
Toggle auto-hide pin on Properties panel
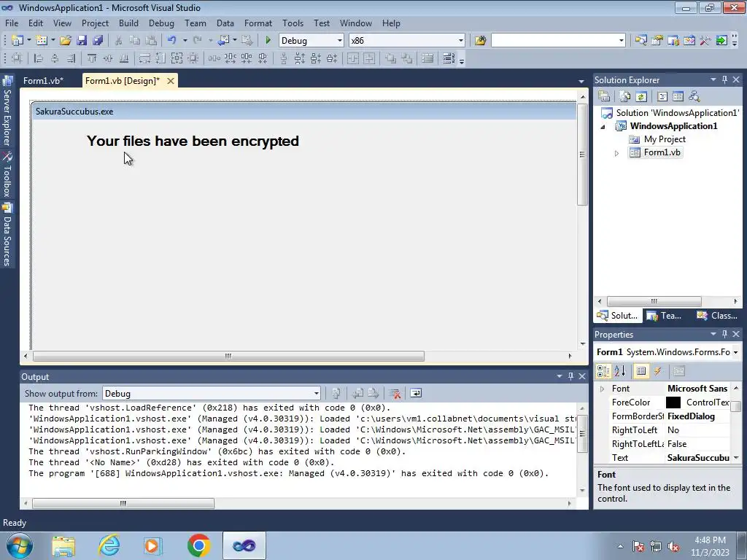coord(724,334)
